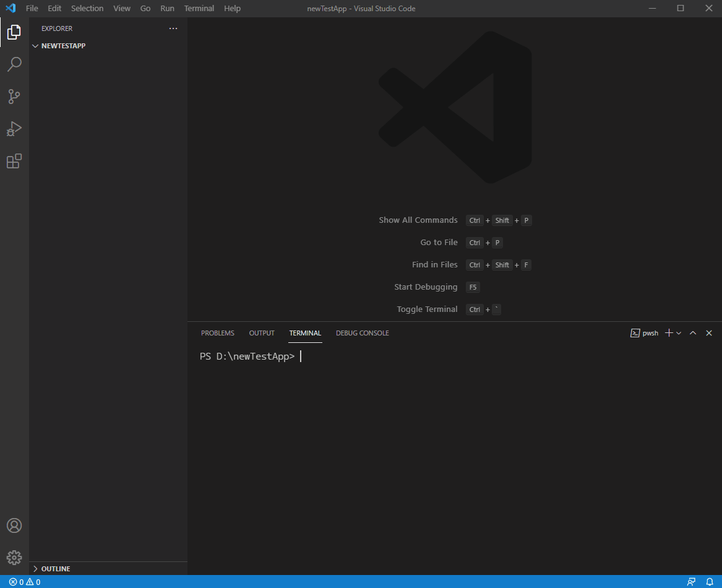Maximize the panel size with caret icon
This screenshot has height=588, width=722.
point(693,333)
